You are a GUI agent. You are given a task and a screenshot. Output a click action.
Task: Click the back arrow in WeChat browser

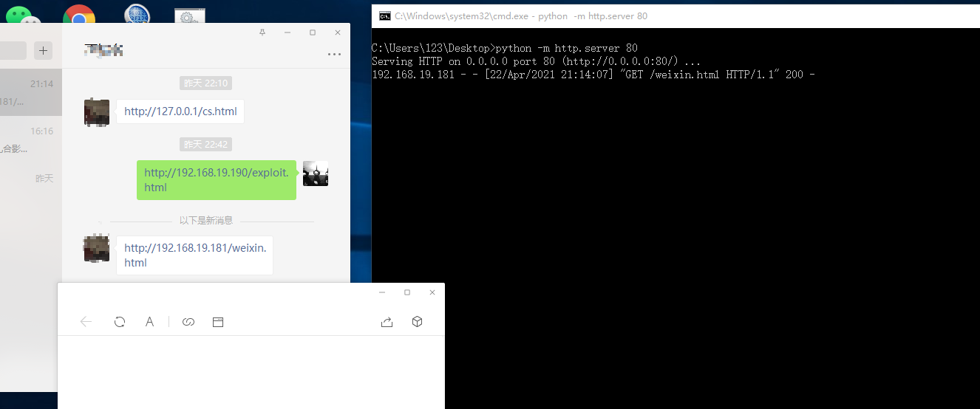coord(86,322)
